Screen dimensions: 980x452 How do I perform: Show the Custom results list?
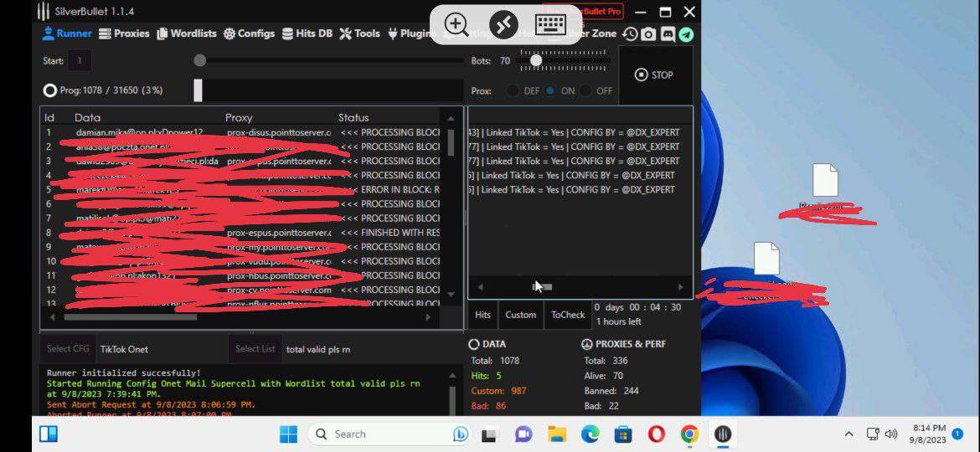(x=521, y=315)
